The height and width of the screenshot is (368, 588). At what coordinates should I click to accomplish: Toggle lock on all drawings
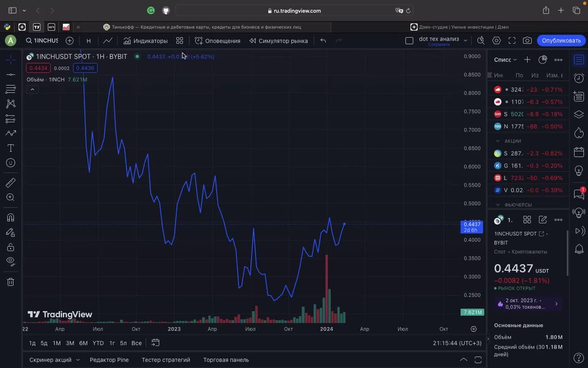[x=10, y=247]
